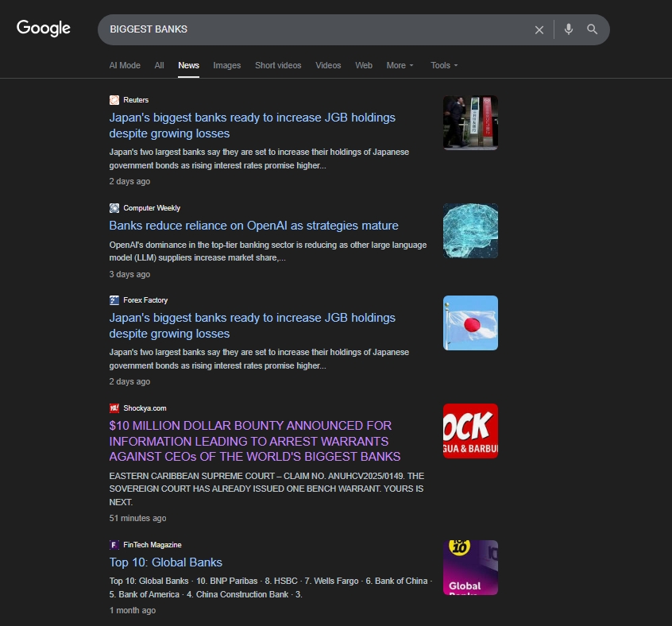Select the AI Mode tab
Image resolution: width=672 pixels, height=626 pixels.
click(x=125, y=65)
